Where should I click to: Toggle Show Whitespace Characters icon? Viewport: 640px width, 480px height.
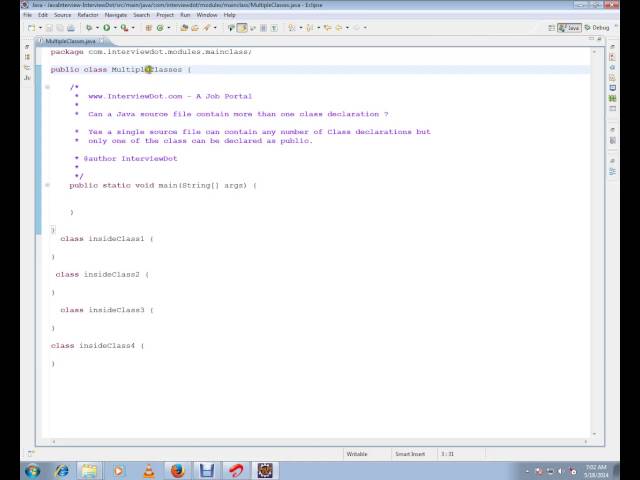coord(274,28)
